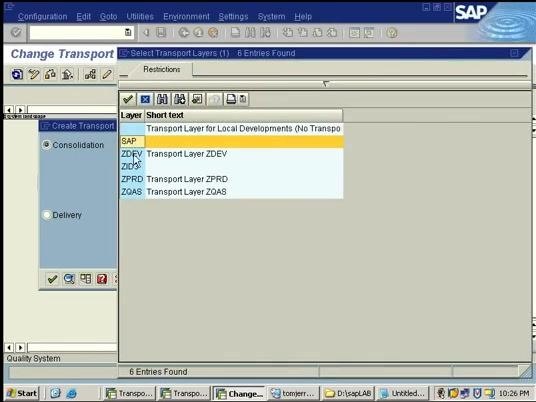Select Transport Layer for Local Developments row
The image size is (536, 402).
(x=231, y=129)
